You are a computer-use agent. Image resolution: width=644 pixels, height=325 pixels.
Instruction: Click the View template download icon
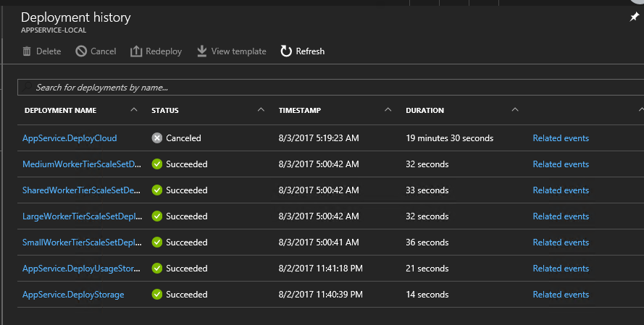(x=201, y=51)
